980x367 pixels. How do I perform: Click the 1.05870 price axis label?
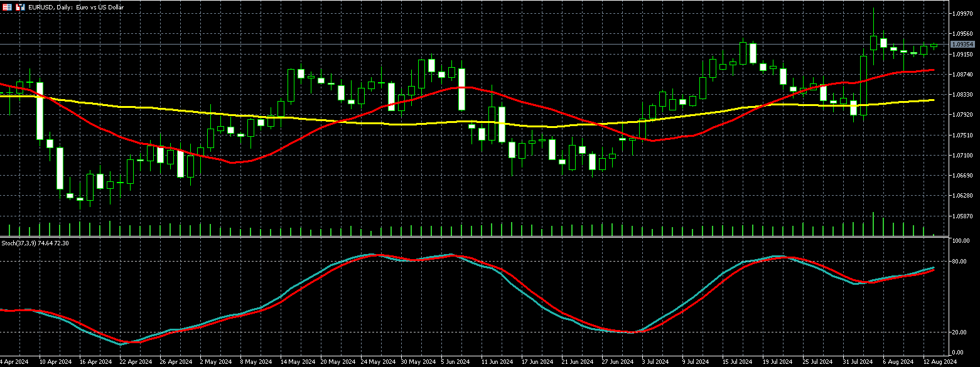click(x=962, y=216)
